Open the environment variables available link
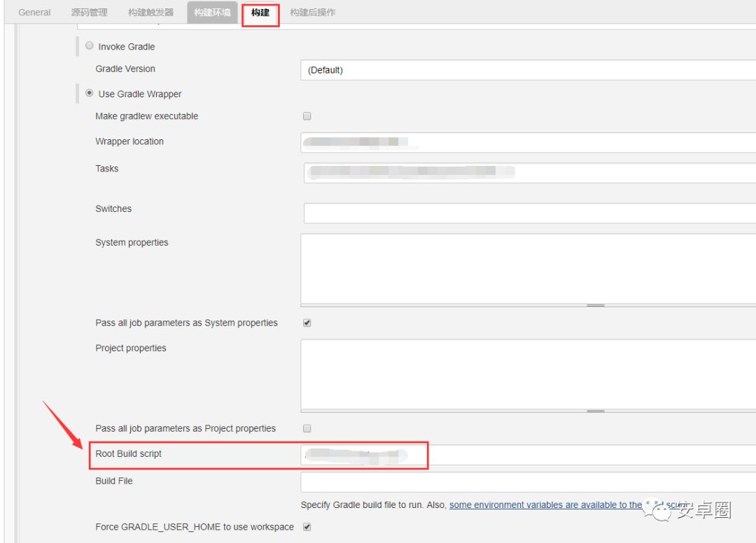The height and width of the screenshot is (543, 756). [568, 505]
